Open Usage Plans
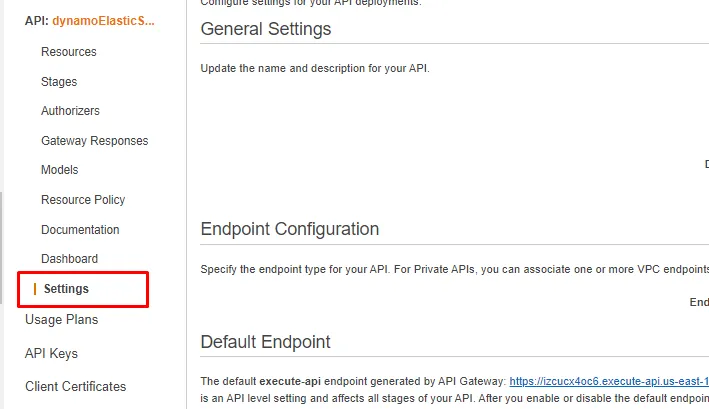Image resolution: width=709 pixels, height=409 pixels. 61,320
